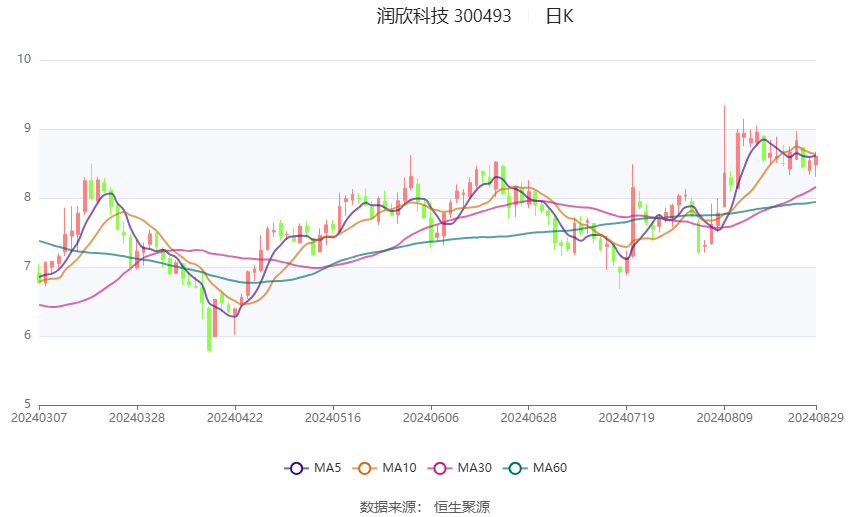Toggle the MA10 orange legend circle
Screen dimensions: 850x517
click(x=364, y=468)
